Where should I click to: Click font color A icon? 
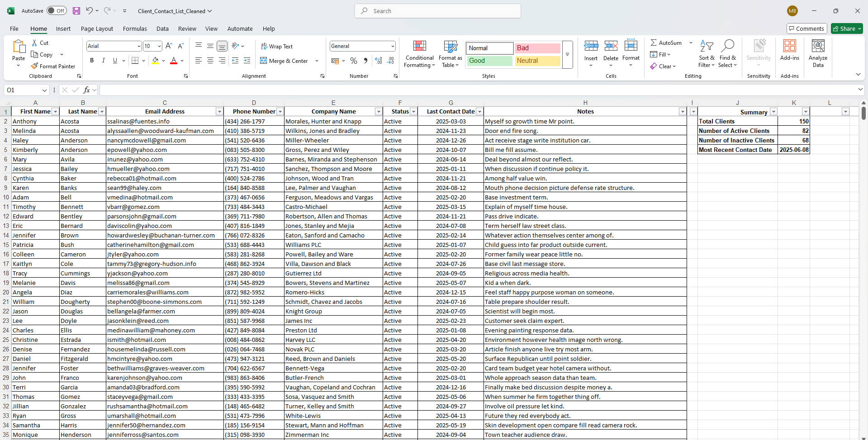174,61
